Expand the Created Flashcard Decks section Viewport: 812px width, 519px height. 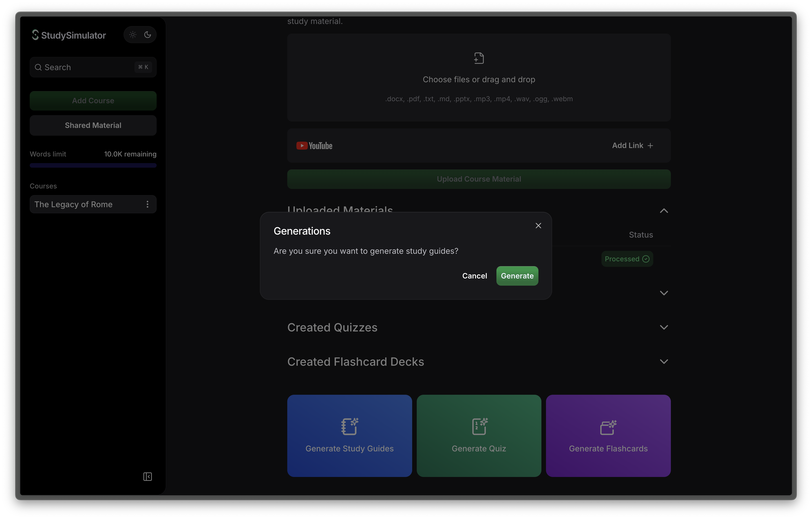664,362
